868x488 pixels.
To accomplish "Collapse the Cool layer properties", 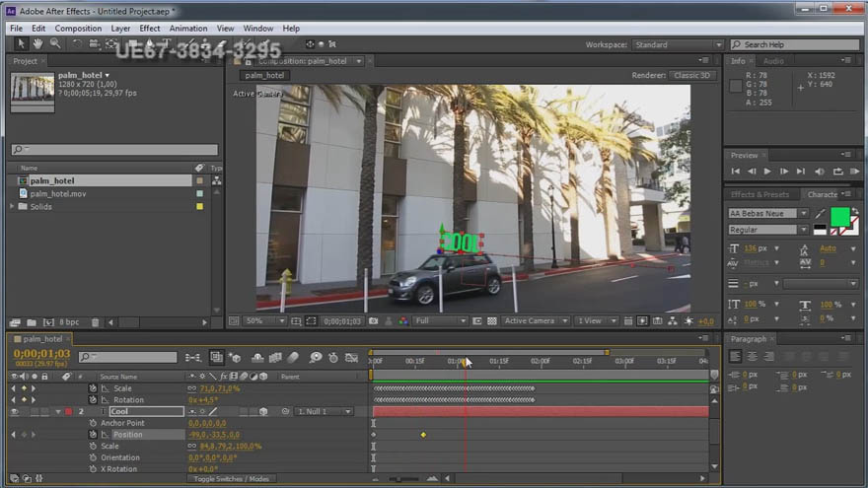I will click(57, 412).
